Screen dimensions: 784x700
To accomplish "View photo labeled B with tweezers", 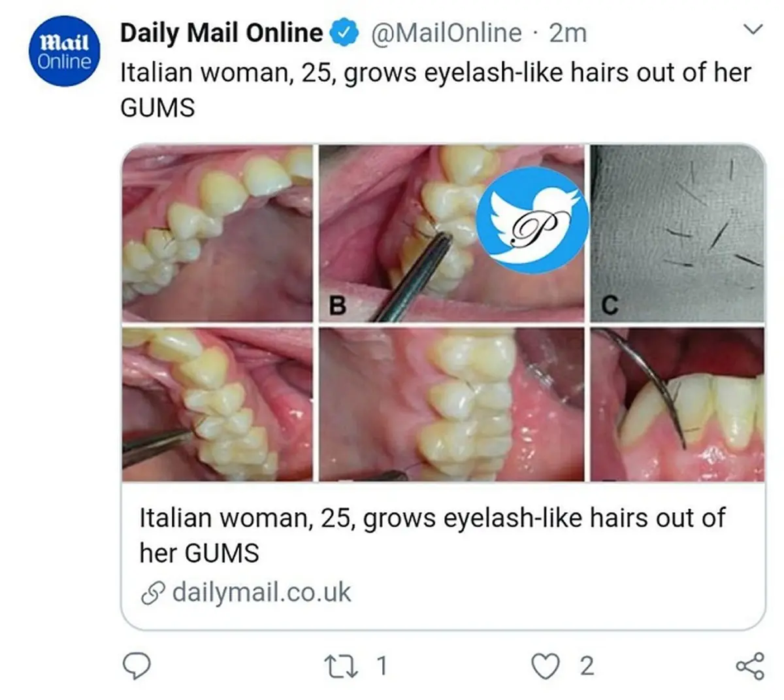I will pos(451,233).
